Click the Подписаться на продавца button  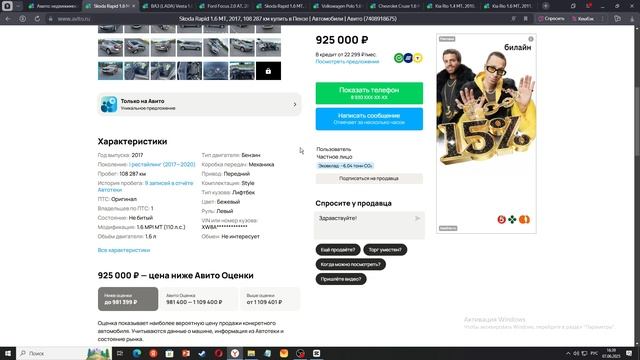pos(369,178)
